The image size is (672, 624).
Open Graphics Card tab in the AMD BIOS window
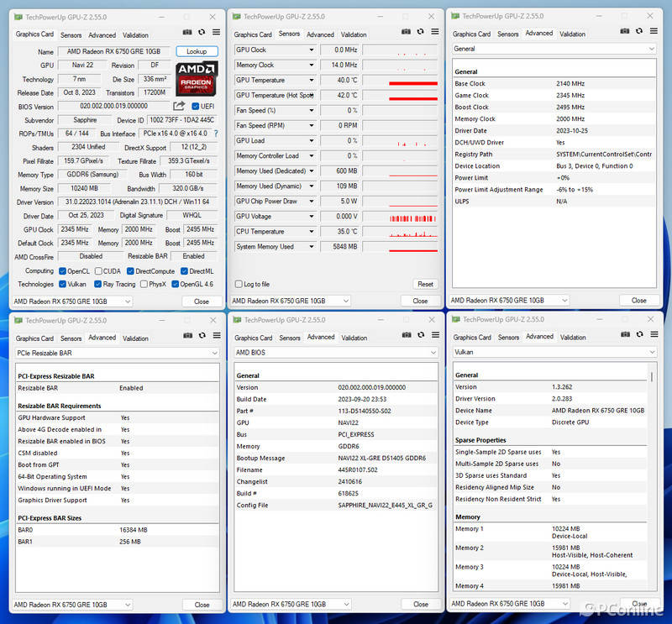tap(252, 338)
